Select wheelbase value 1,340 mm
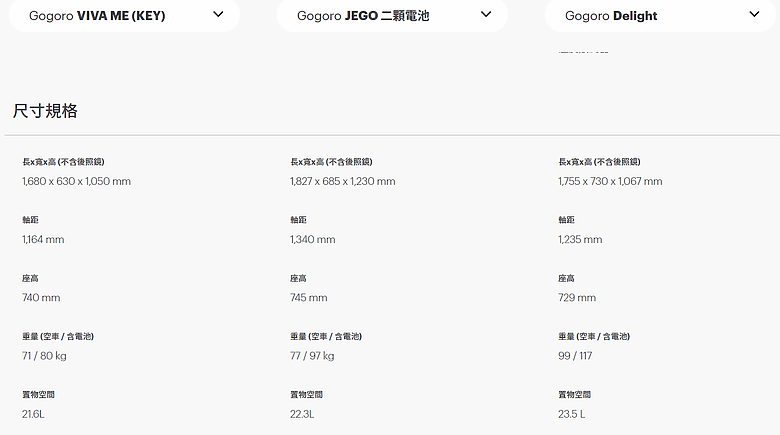Image resolution: width=780 pixels, height=435 pixels. tap(312, 239)
